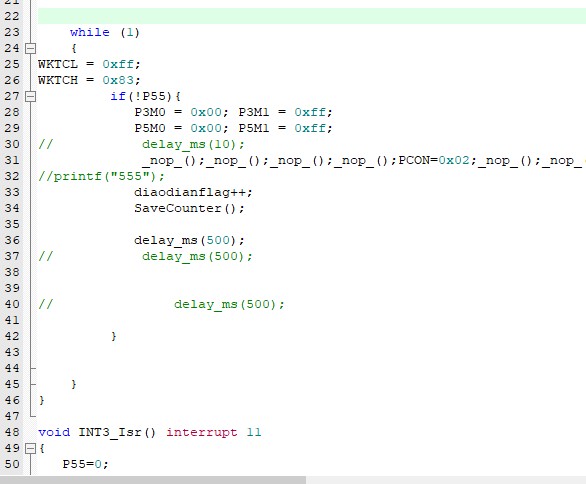Image resolution: width=586 pixels, height=484 pixels.
Task: Click commented 'delay_ms(500);' on line 40
Action: pos(229,305)
